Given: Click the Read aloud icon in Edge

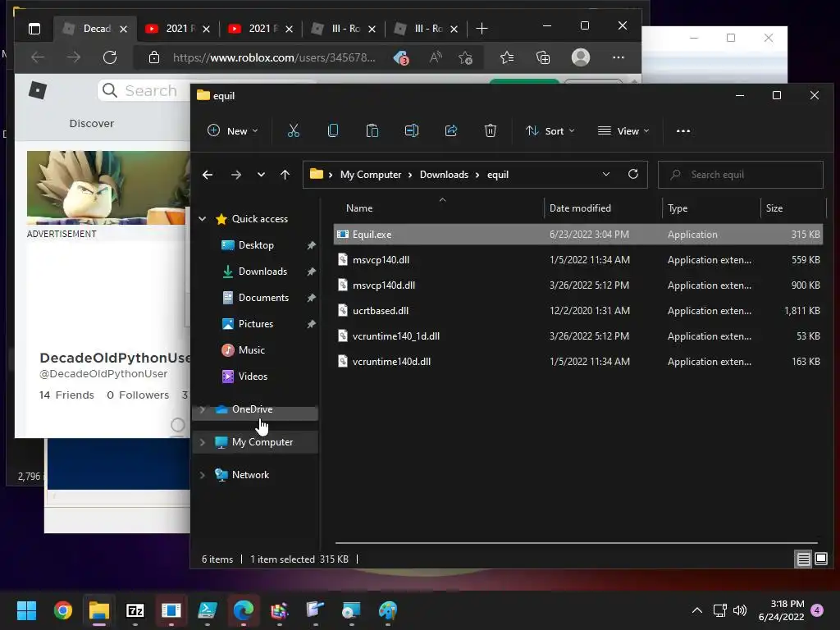Looking at the screenshot, I should click(436, 57).
